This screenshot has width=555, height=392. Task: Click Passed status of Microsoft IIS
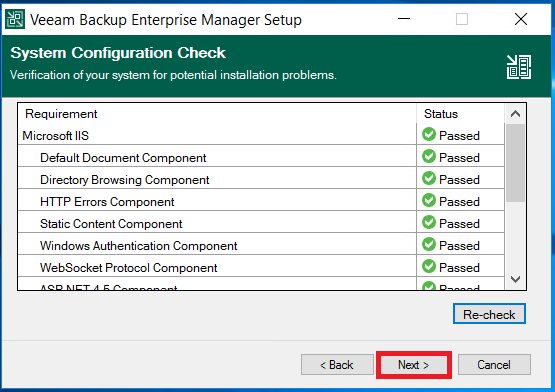tap(459, 136)
